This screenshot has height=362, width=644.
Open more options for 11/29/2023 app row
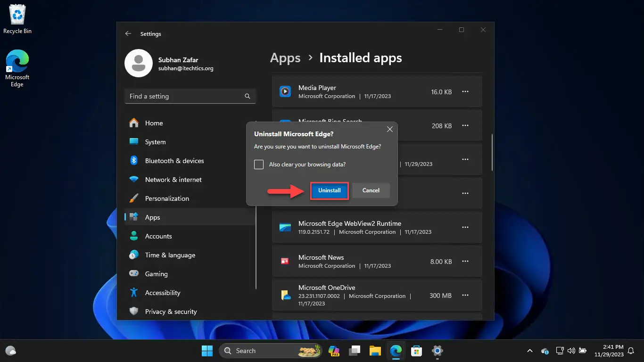click(465, 159)
